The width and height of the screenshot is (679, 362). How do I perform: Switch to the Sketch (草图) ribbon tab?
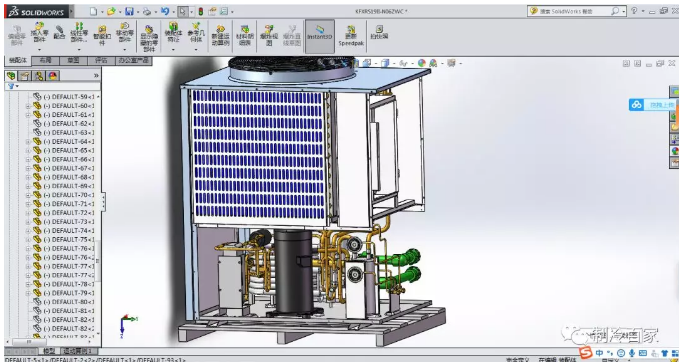(x=73, y=61)
